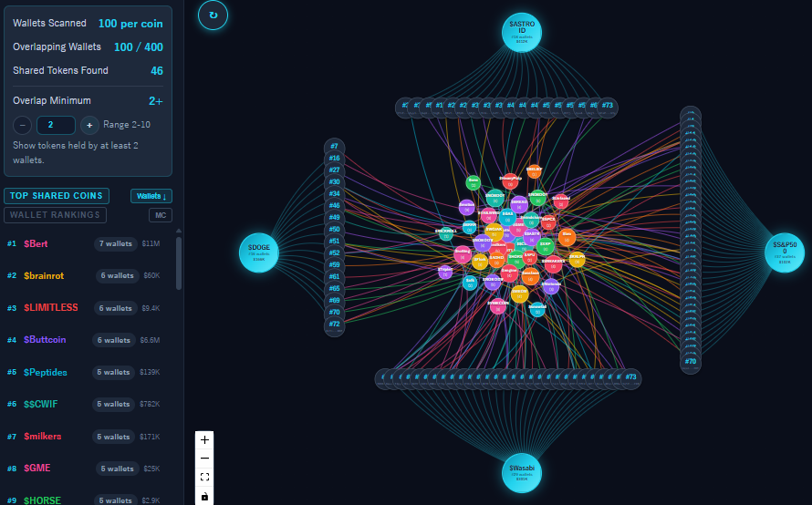Click the fit view icon
The height and width of the screenshot is (505, 812).
point(204,477)
